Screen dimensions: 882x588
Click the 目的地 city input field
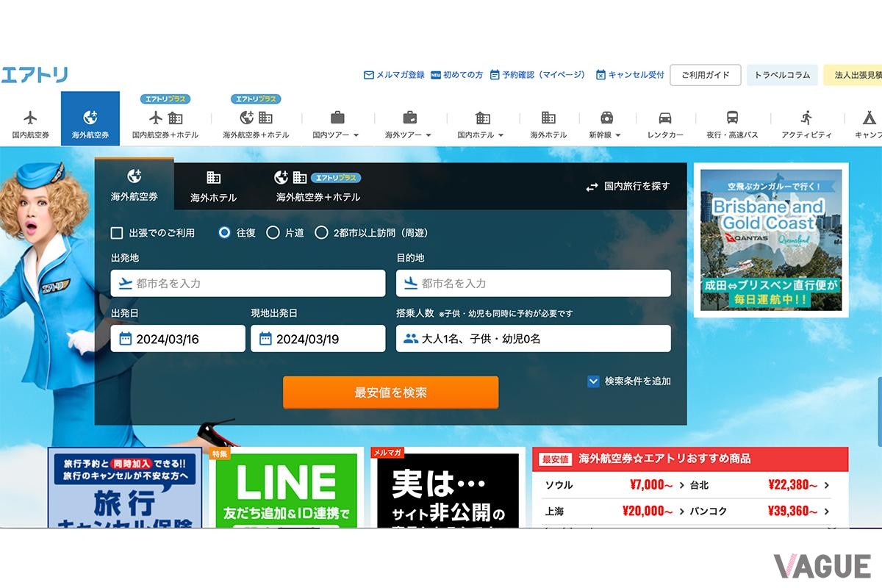[532, 282]
